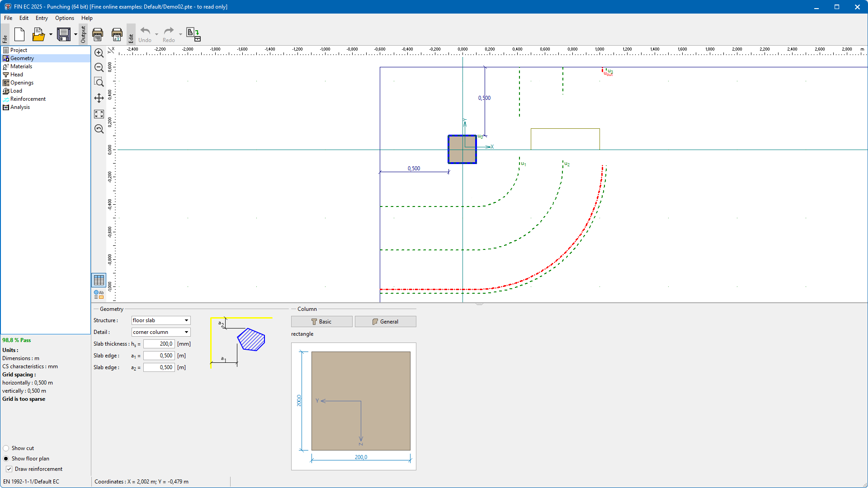Click the copy data to clipboard icon
Image resolution: width=868 pixels, height=488 pixels.
click(x=193, y=34)
